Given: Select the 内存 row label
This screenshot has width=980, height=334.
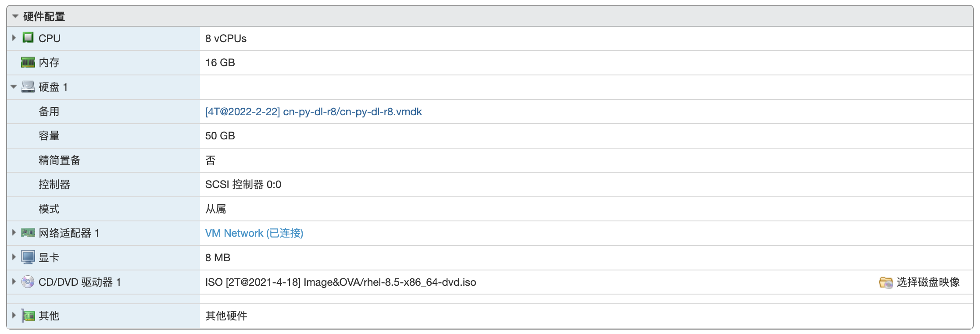Looking at the screenshot, I should coord(49,63).
